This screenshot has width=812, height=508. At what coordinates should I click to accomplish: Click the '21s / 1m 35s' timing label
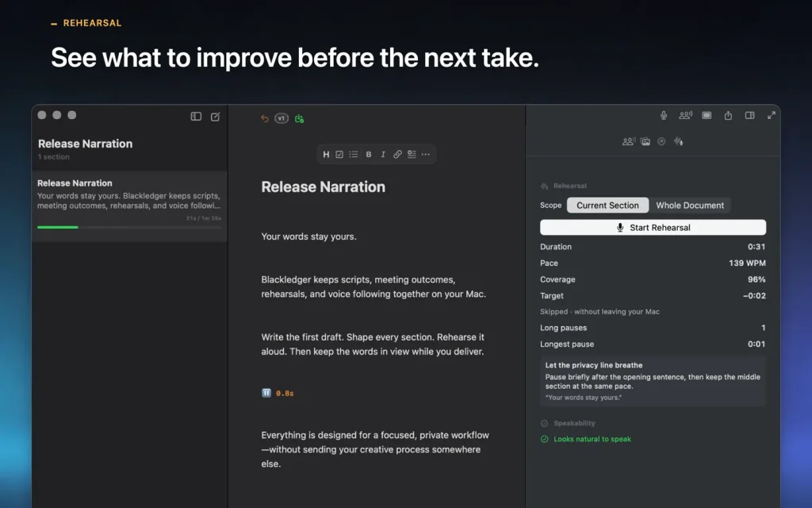(204, 219)
